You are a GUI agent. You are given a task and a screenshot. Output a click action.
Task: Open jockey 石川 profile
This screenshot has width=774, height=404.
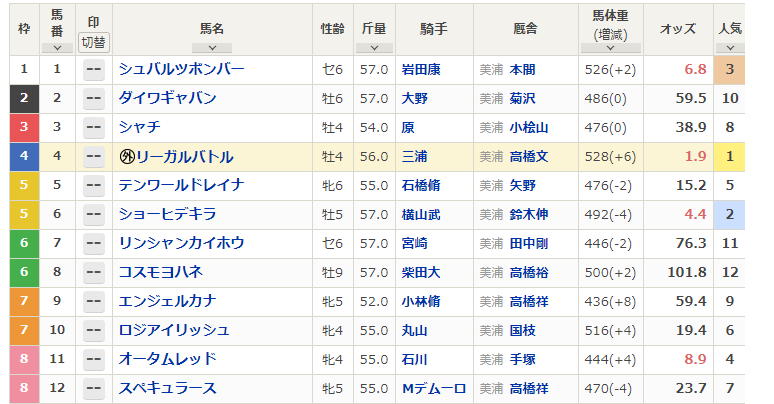coord(415,359)
